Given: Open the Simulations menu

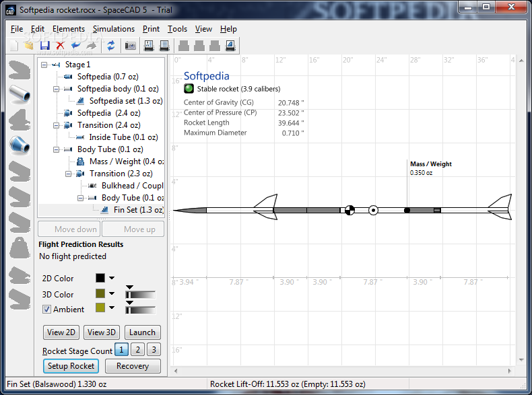Looking at the screenshot, I should [114, 29].
